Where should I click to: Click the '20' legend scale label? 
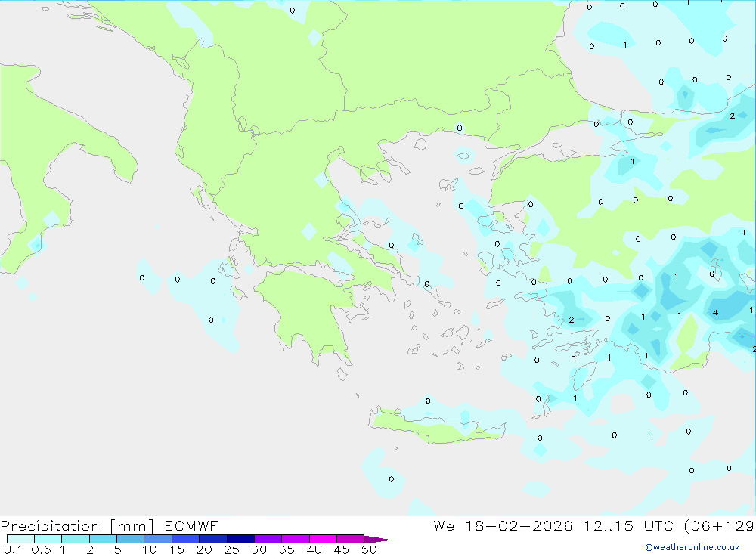pyautogui.click(x=204, y=549)
